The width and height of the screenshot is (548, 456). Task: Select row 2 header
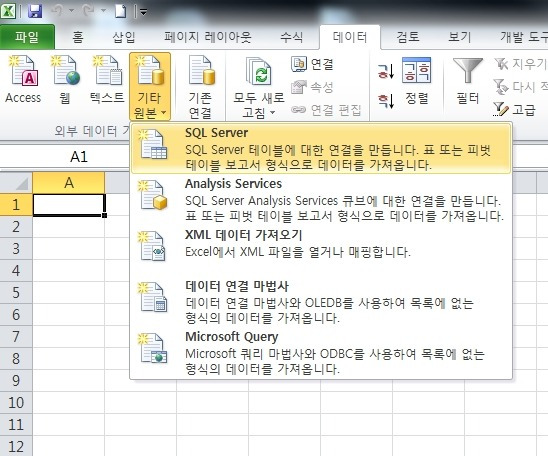pyautogui.click(x=16, y=226)
